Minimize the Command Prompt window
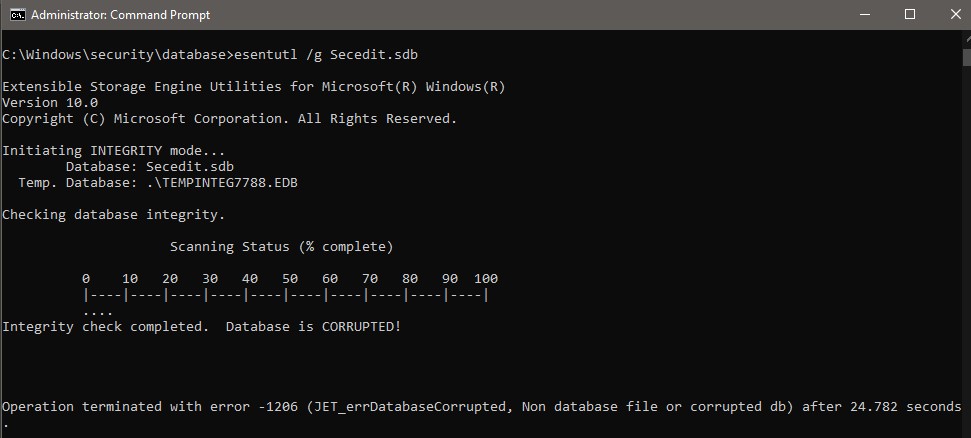971x438 pixels. coord(864,15)
